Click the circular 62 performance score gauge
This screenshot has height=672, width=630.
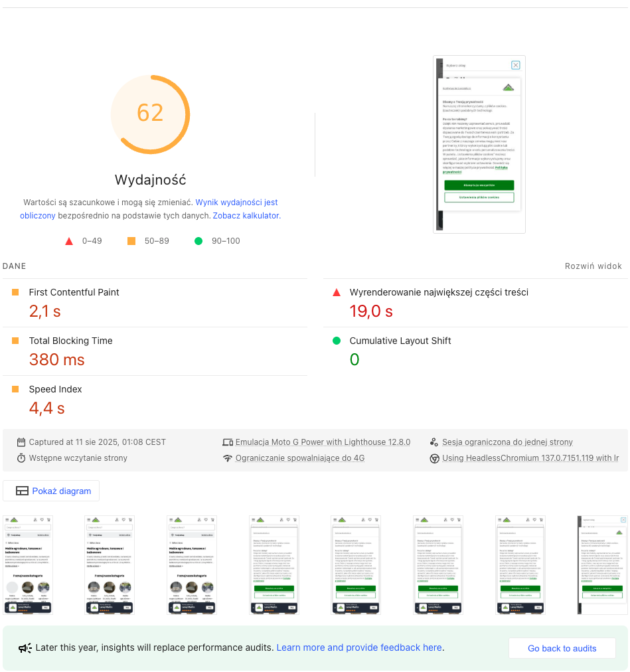click(x=150, y=114)
